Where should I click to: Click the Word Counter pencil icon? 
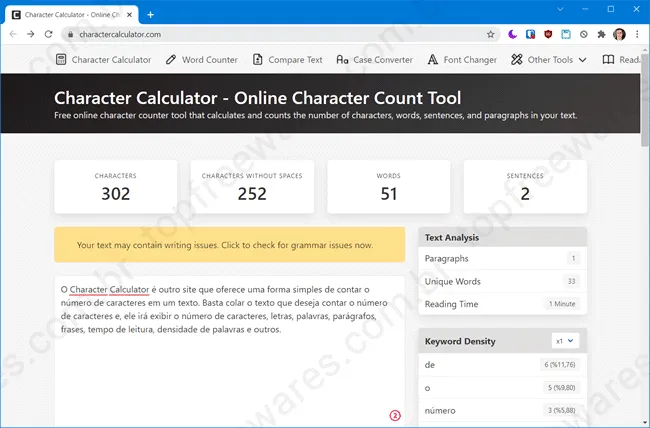pyautogui.click(x=171, y=59)
